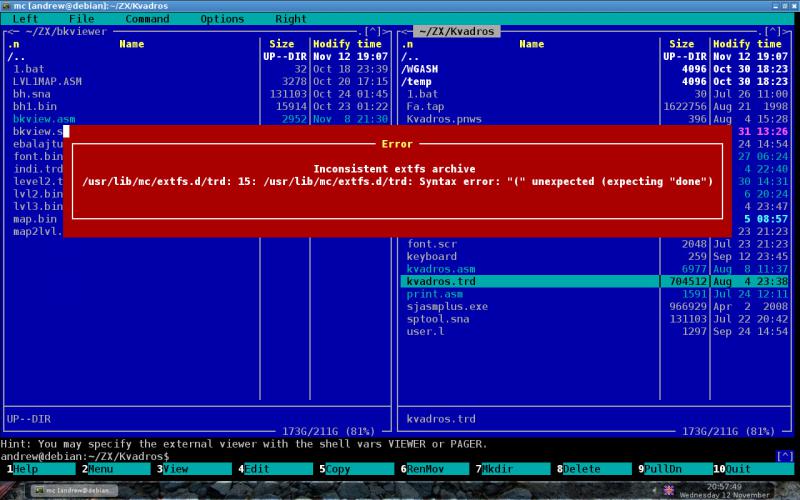
Task: Sort right panel by Size column header
Action: pyautogui.click(x=681, y=44)
